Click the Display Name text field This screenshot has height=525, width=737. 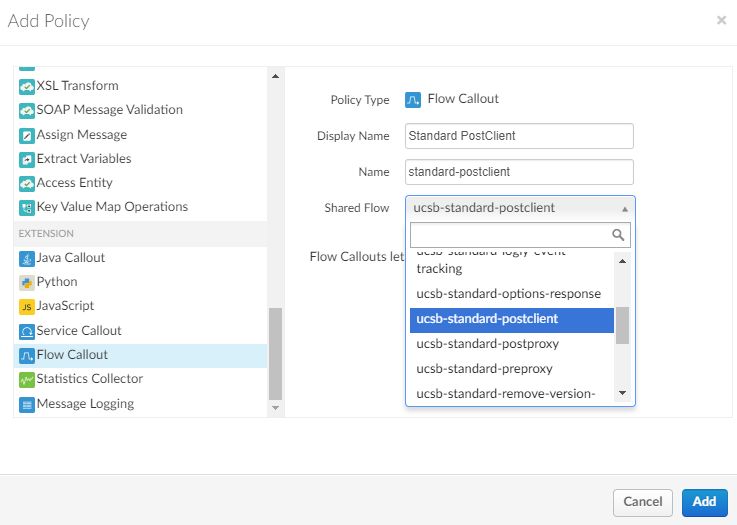tap(520, 136)
